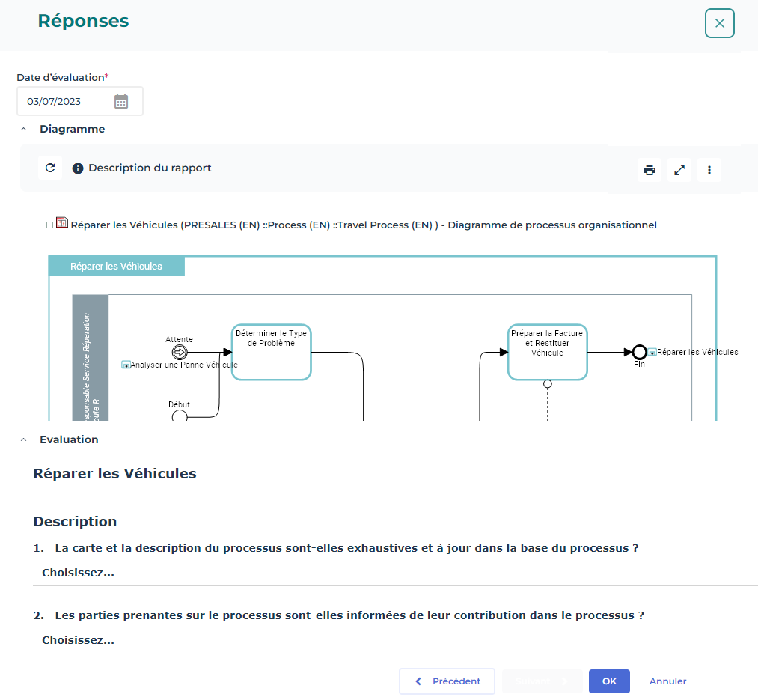Click the Attente intermediate event icon
The image size is (758, 700).
point(179,352)
